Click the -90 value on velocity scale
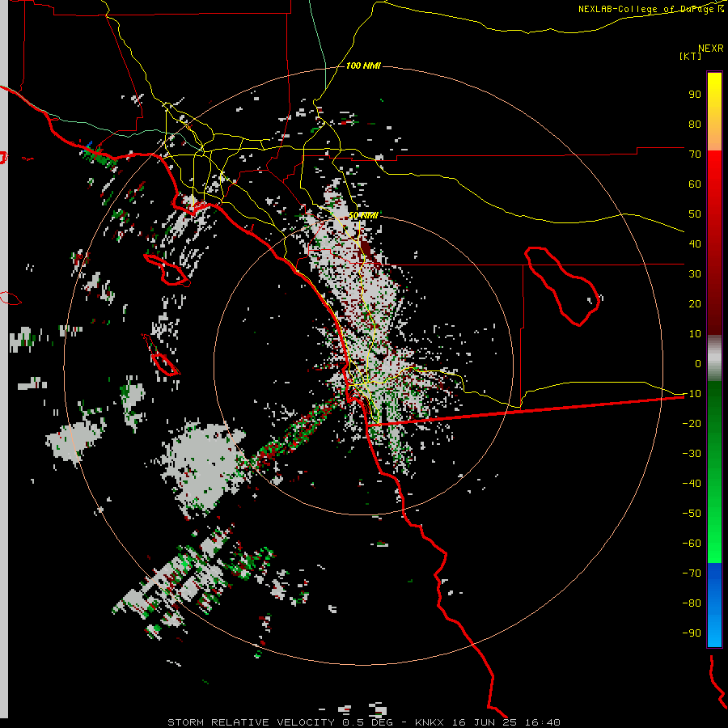Viewport: 728px width, 728px height. pyautogui.click(x=692, y=633)
